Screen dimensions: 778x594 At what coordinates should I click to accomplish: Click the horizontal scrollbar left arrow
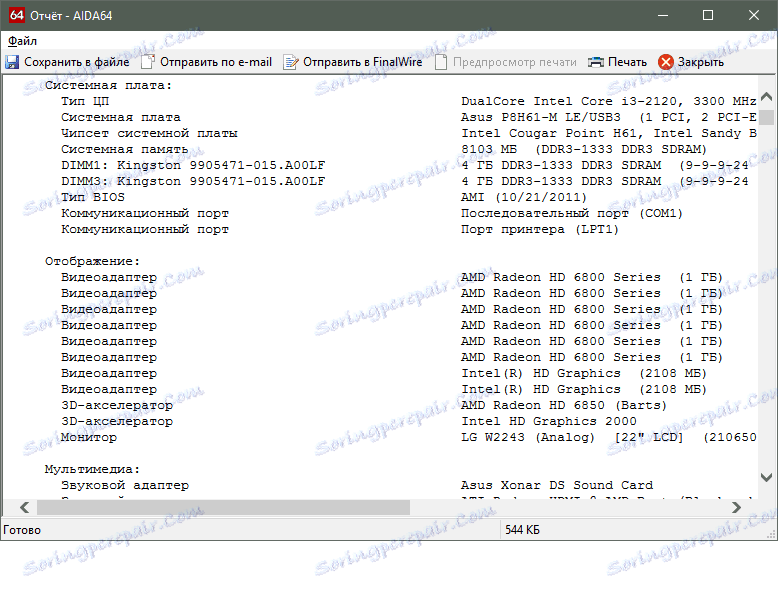[x=24, y=507]
